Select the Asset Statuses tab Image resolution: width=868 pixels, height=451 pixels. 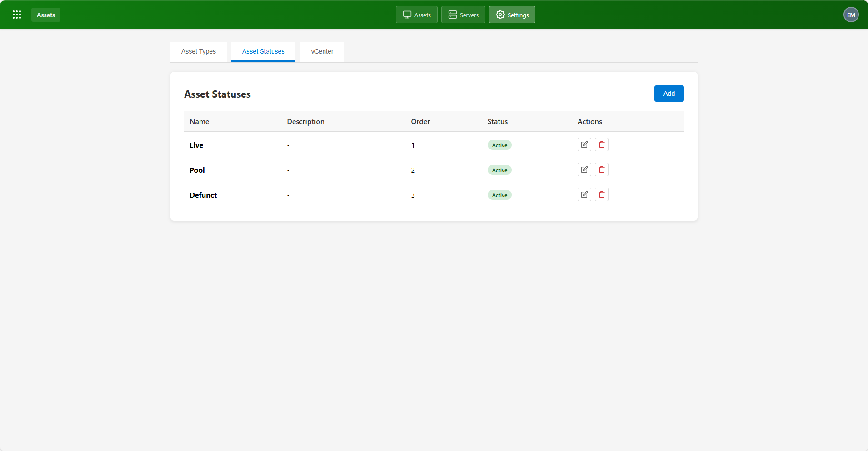coord(264,52)
